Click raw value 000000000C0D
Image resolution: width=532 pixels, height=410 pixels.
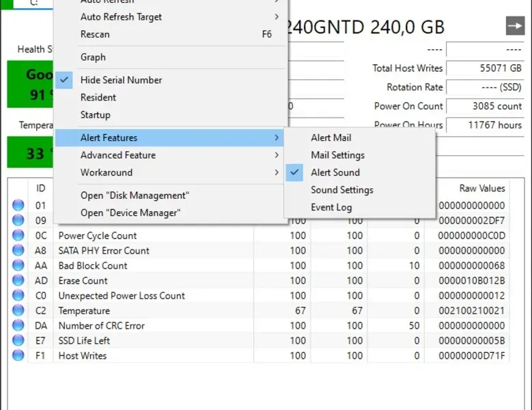click(x=472, y=236)
